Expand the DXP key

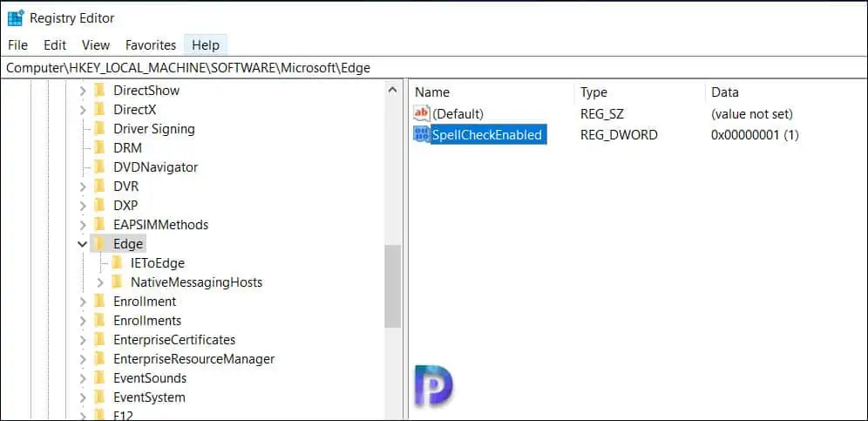tap(83, 206)
